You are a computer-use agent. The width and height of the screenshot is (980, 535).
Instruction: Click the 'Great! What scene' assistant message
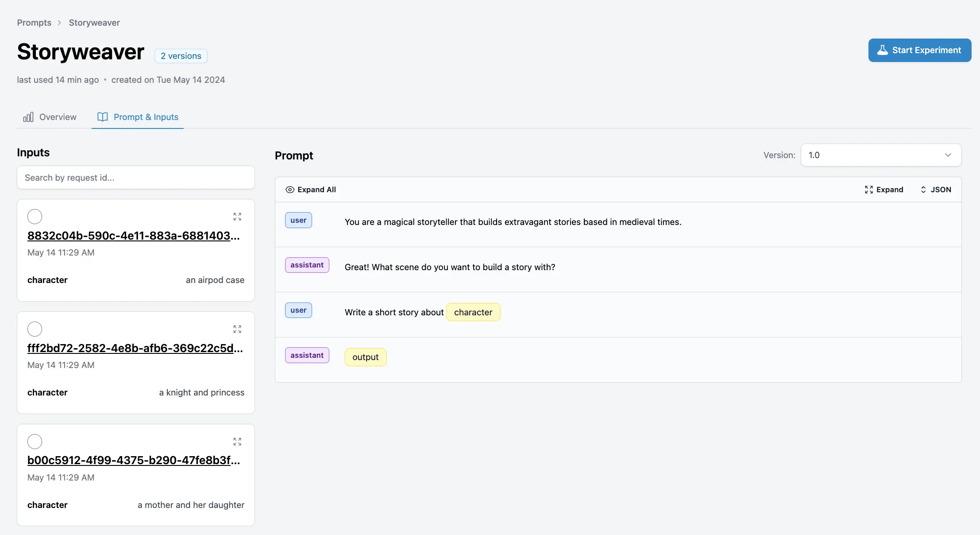pyautogui.click(x=450, y=267)
